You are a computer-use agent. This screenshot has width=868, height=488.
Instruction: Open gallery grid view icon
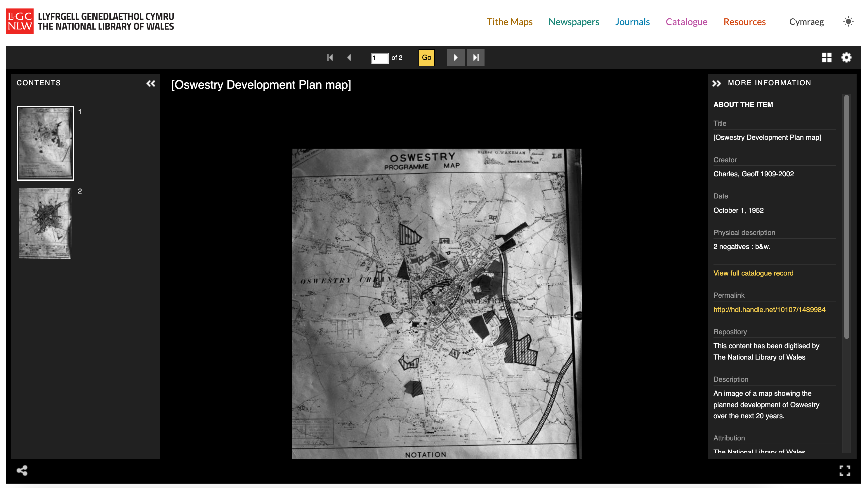pyautogui.click(x=827, y=57)
